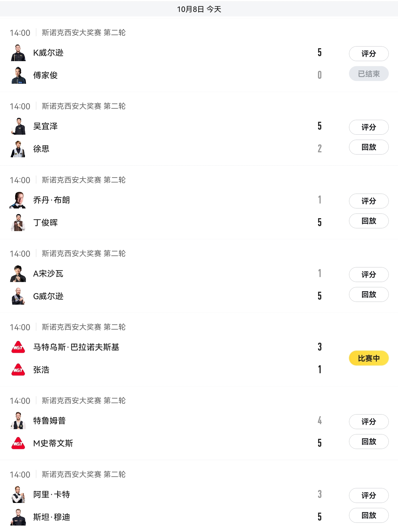
Task: Click the WST logo beside 张浩
Action: point(18,369)
